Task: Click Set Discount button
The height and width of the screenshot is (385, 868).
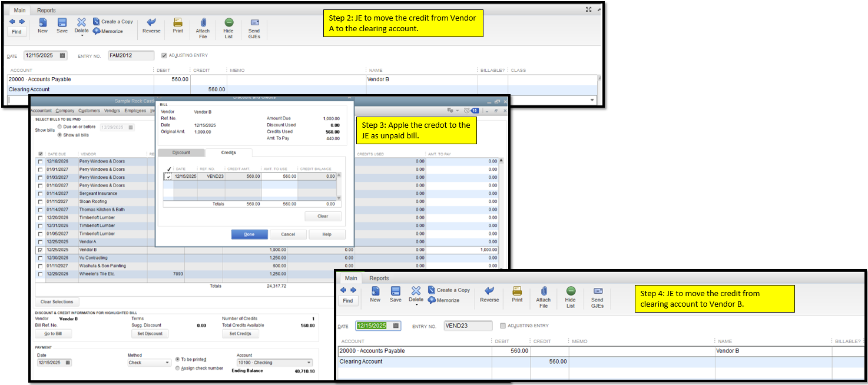Action: [x=150, y=334]
